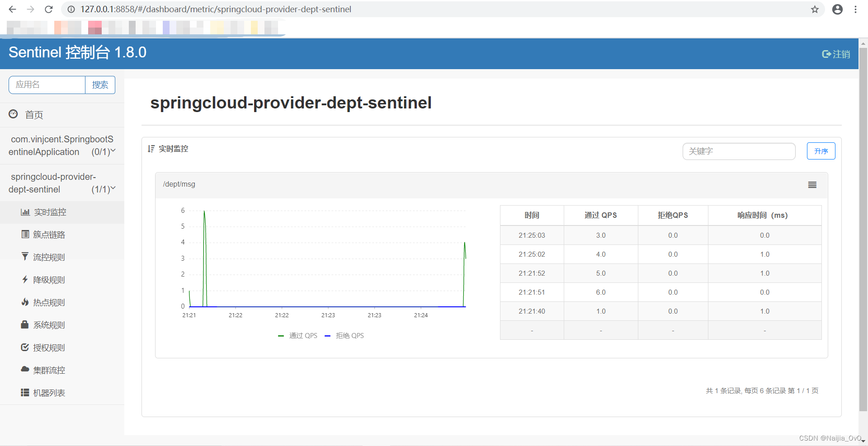The image size is (868, 446).
Task: Toggle 拒绝 QPS legend series
Action: (x=344, y=336)
